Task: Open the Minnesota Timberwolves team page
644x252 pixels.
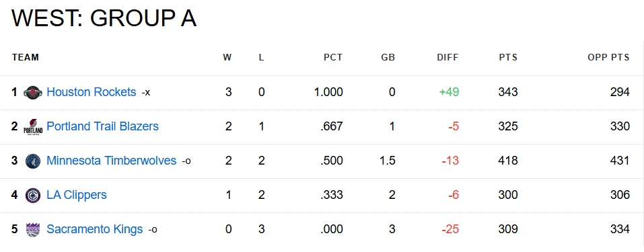Action: tap(111, 161)
